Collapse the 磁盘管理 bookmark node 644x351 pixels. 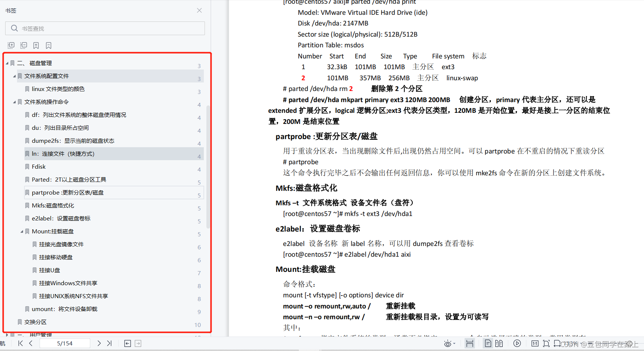tap(7, 63)
